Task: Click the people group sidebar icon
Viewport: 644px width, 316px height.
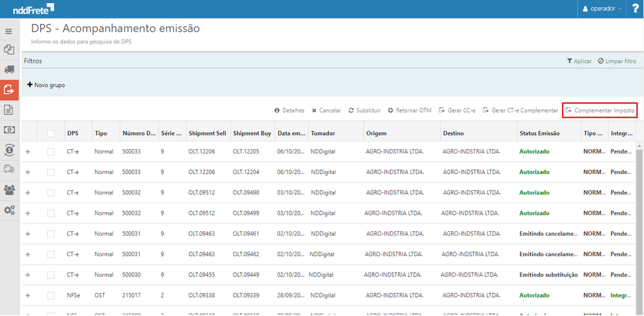Action: [9, 189]
